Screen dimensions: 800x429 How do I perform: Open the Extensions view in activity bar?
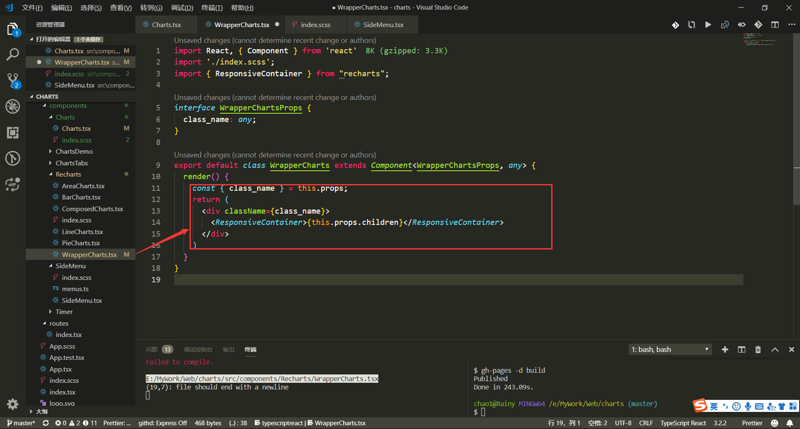click(13, 133)
